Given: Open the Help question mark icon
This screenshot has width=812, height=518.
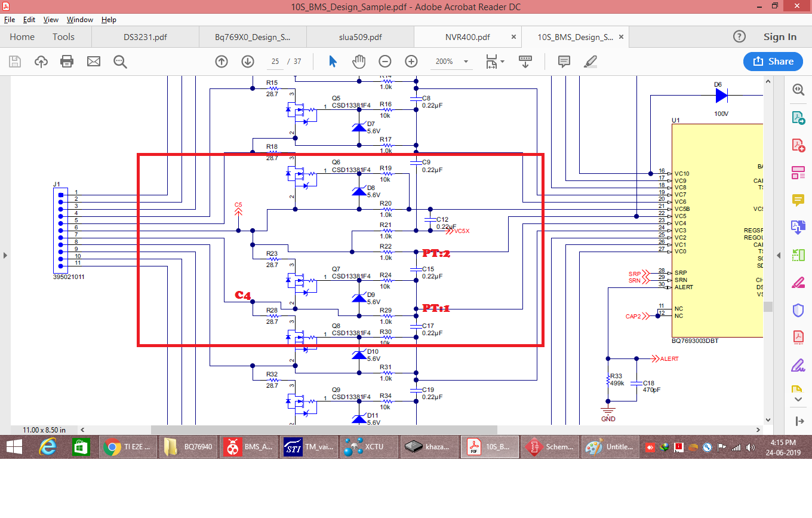Looking at the screenshot, I should click(739, 36).
